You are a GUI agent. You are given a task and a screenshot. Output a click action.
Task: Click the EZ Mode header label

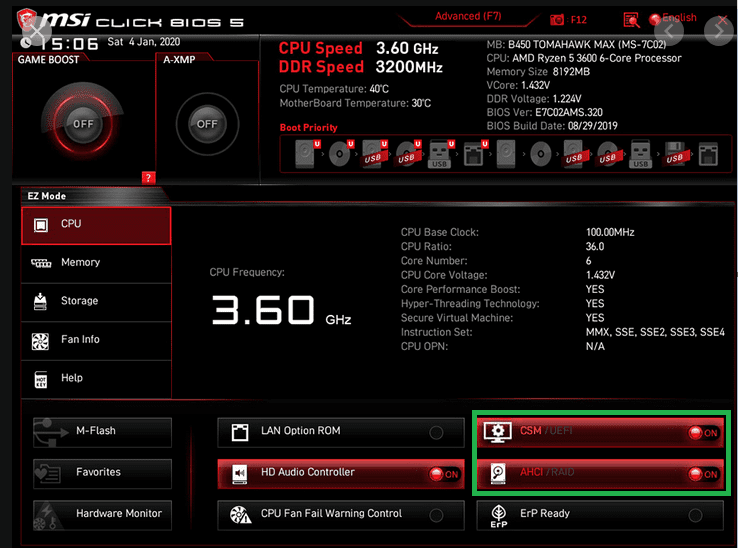point(47,196)
